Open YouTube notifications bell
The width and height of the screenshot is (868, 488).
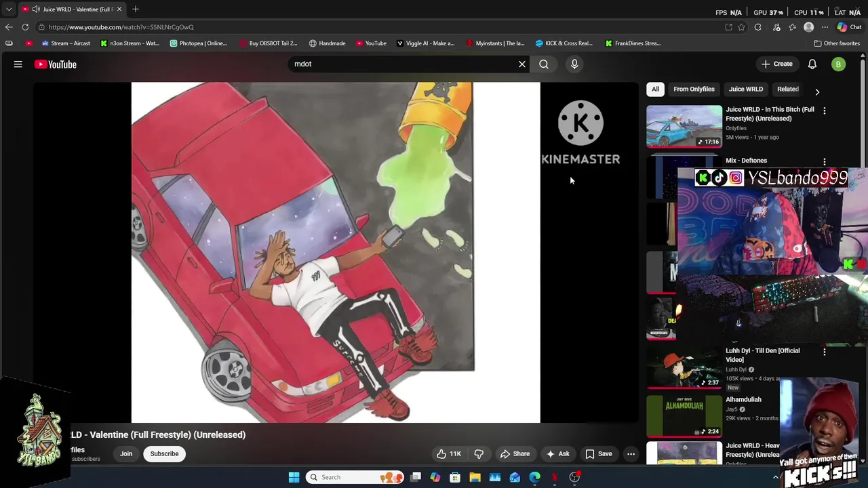click(x=812, y=64)
